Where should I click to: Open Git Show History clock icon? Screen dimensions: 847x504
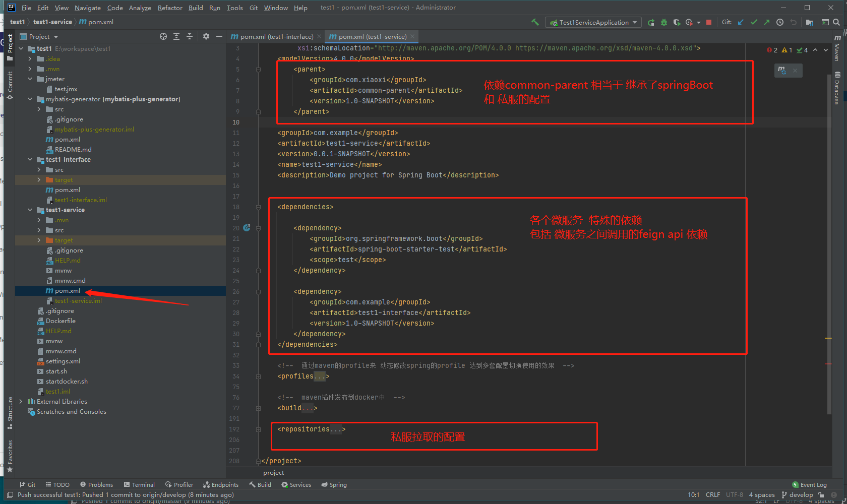(x=780, y=22)
